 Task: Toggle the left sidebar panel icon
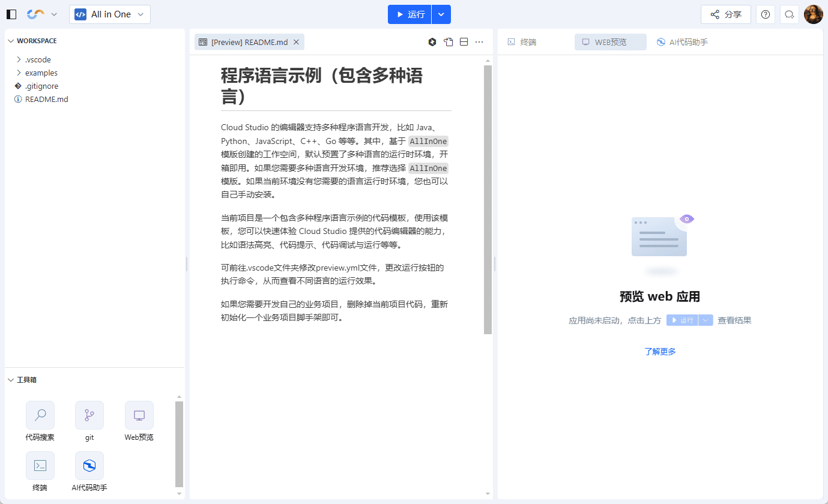(11, 14)
